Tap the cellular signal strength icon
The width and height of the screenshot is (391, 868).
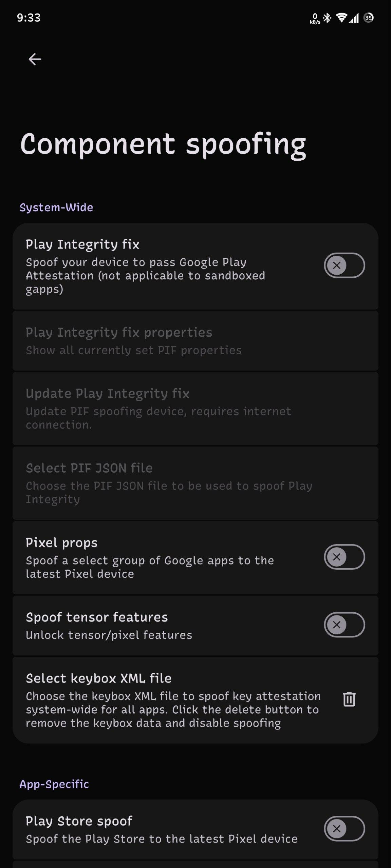pos(354,18)
